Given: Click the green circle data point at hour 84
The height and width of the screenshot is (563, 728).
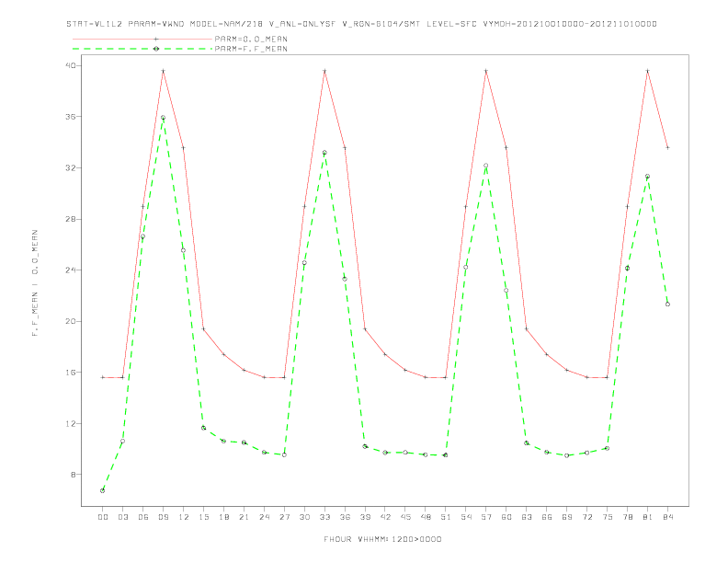Looking at the screenshot, I should tap(667, 304).
